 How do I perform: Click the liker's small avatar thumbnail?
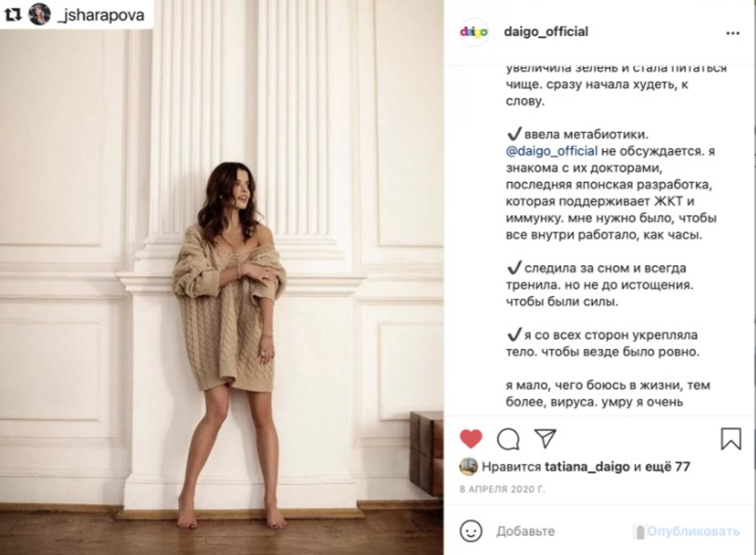coord(468,467)
